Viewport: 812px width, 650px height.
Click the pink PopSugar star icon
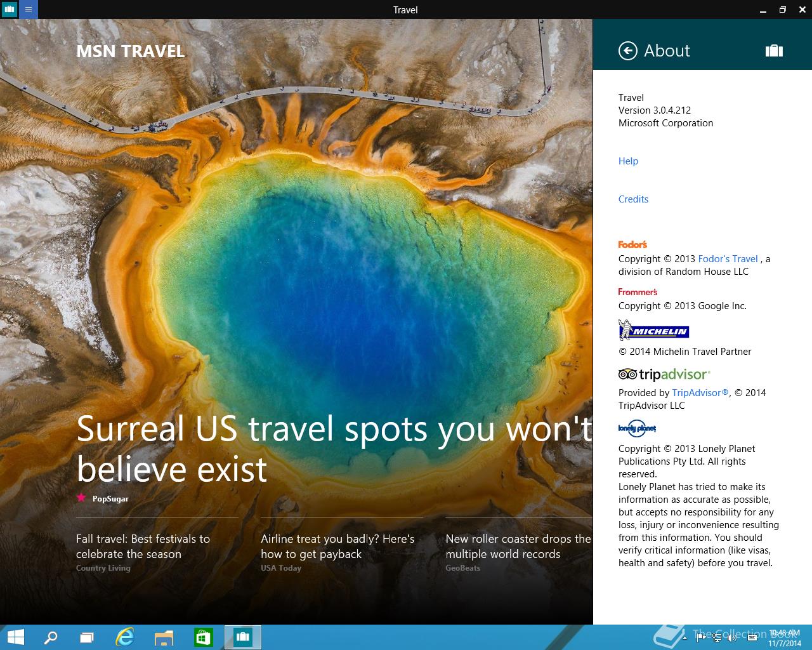81,498
